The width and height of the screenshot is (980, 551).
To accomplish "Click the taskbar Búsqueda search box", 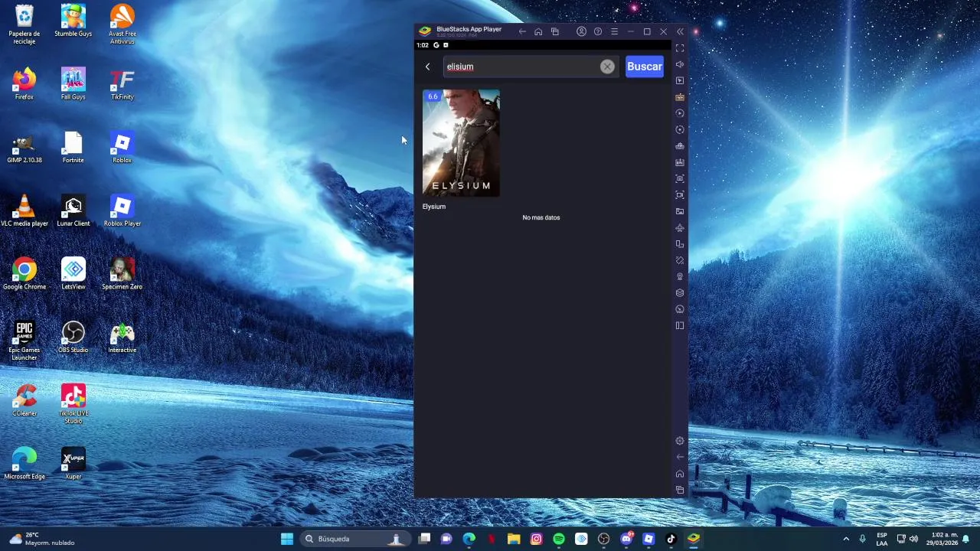I will [354, 539].
